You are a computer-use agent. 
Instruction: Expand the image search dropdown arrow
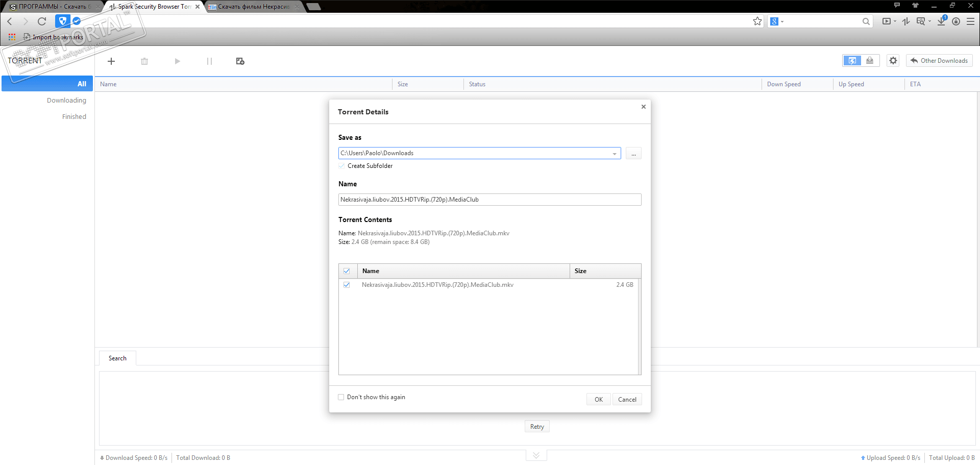929,21
